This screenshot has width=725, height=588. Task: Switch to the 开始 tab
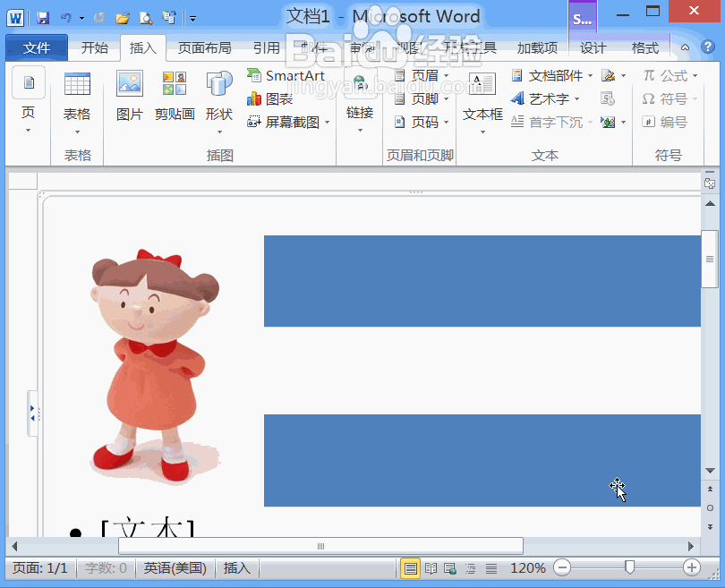pos(94,48)
